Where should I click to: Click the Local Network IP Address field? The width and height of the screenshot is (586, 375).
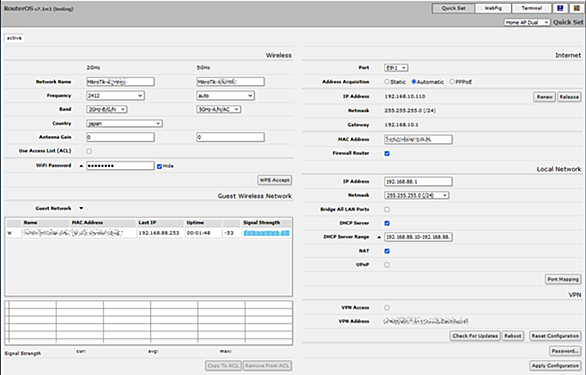click(418, 182)
